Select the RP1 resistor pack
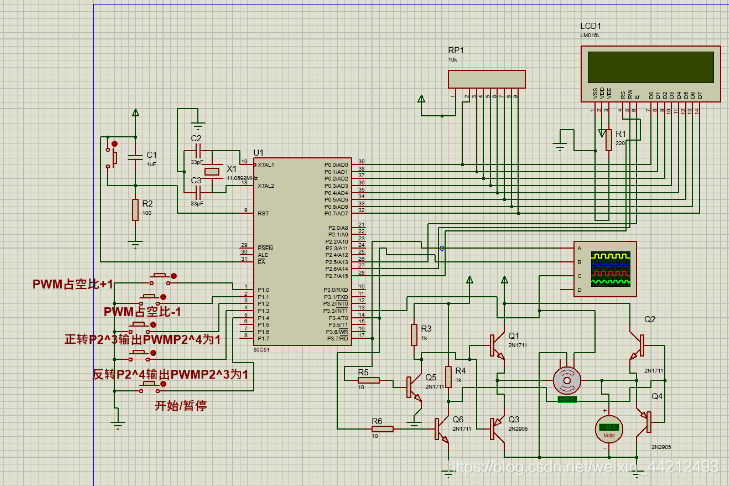Image resolution: width=729 pixels, height=486 pixels. tap(487, 79)
